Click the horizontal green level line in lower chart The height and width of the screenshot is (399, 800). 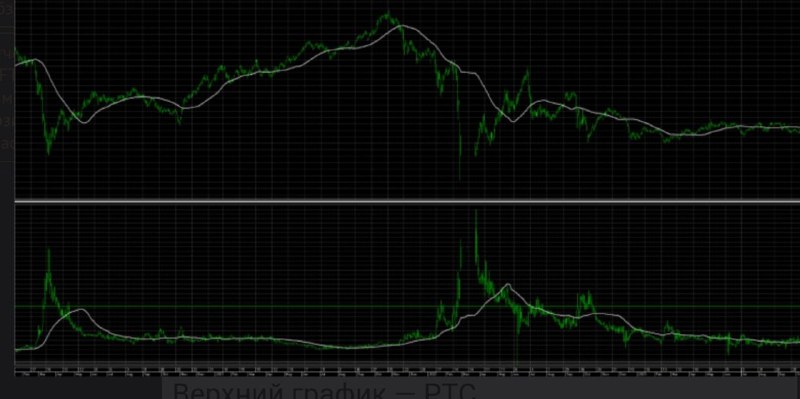coord(407,307)
